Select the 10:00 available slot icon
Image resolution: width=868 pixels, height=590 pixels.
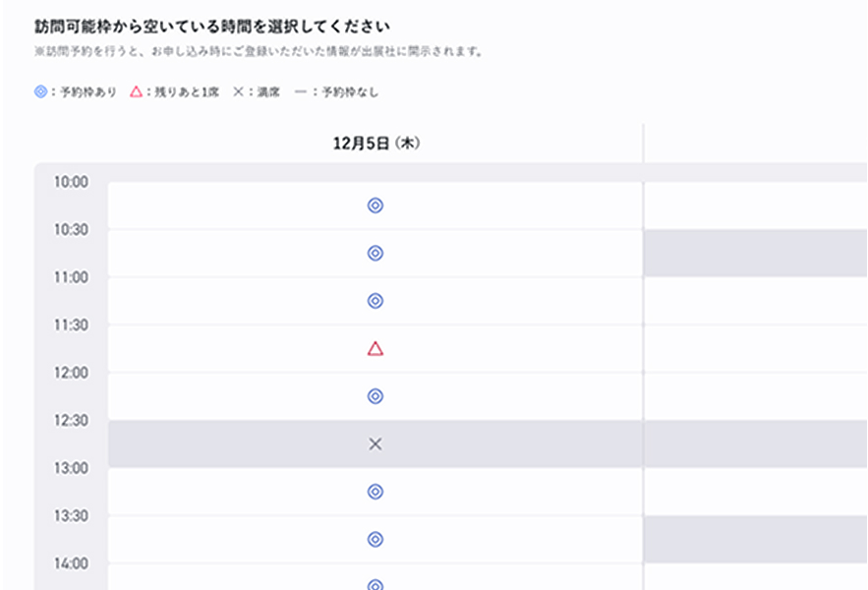coord(375,206)
